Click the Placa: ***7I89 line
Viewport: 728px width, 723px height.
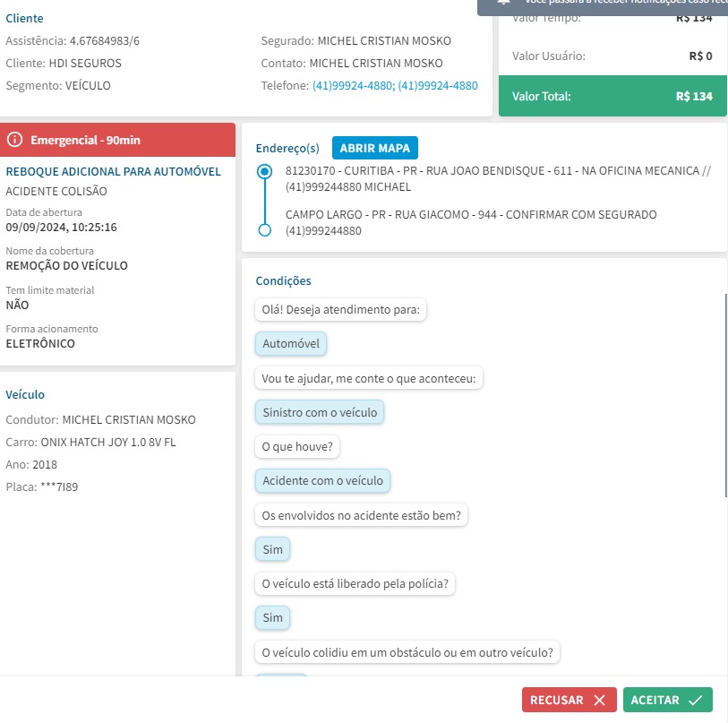pos(42,487)
